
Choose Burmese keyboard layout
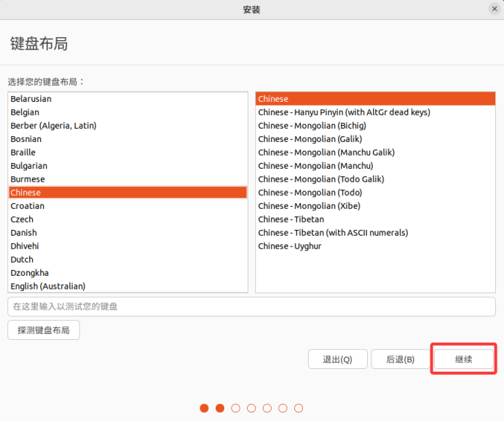(127, 179)
